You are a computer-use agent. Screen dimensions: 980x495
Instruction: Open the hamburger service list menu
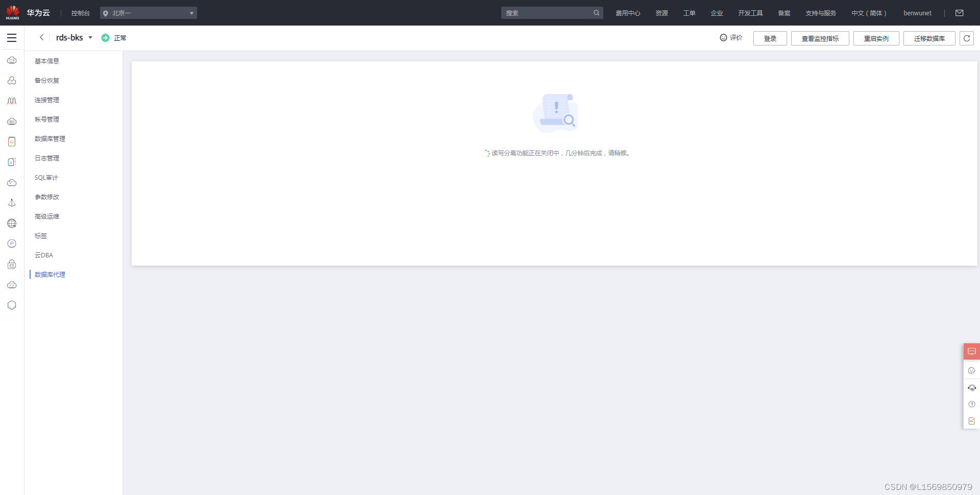12,38
